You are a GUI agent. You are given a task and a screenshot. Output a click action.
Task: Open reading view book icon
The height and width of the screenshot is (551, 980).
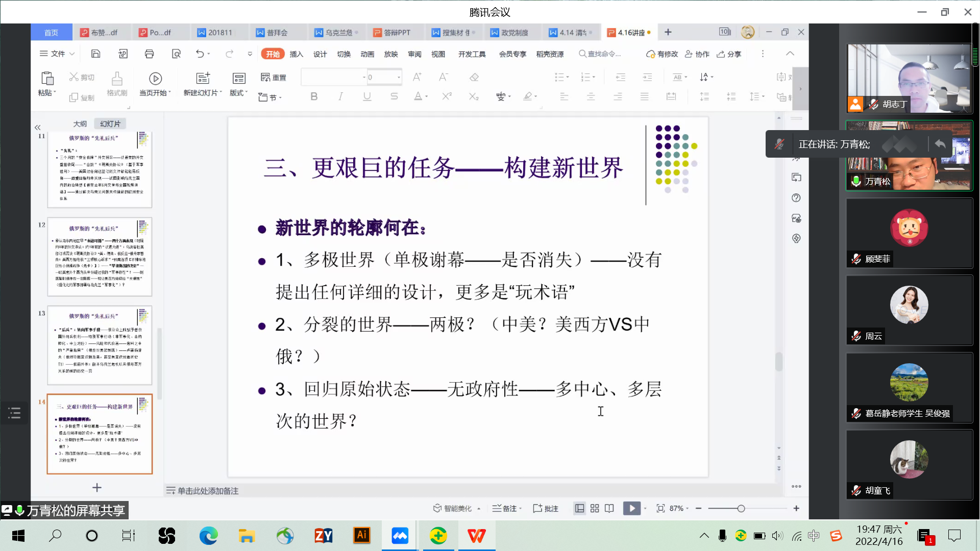[x=609, y=508]
